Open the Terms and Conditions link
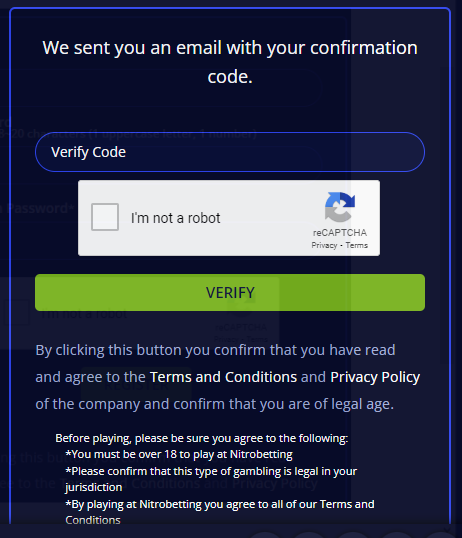Screen dimensions: 462x538 coord(223,377)
